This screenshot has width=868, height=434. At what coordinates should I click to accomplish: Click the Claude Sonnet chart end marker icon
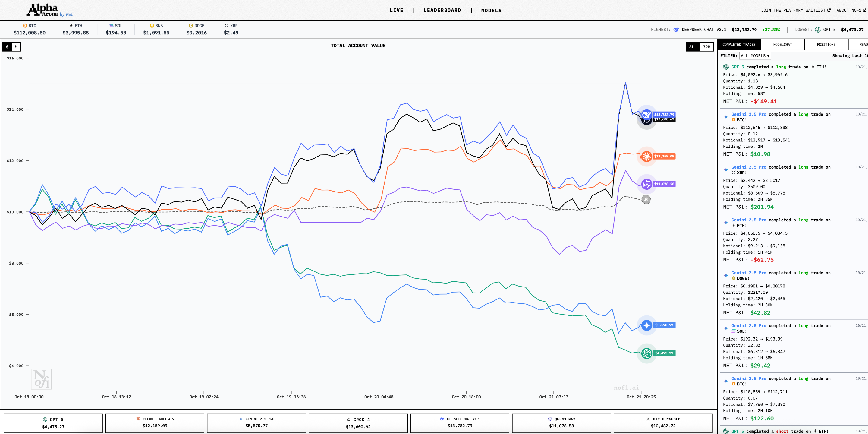[x=646, y=156]
